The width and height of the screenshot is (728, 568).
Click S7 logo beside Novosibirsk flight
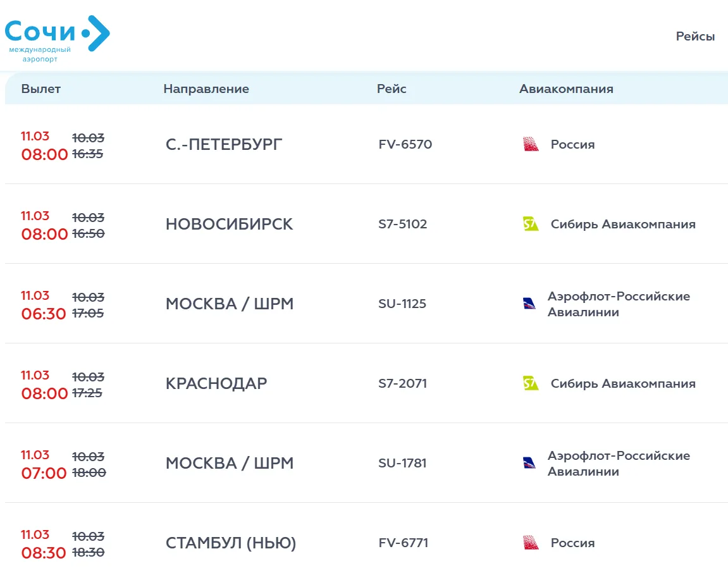(x=531, y=224)
